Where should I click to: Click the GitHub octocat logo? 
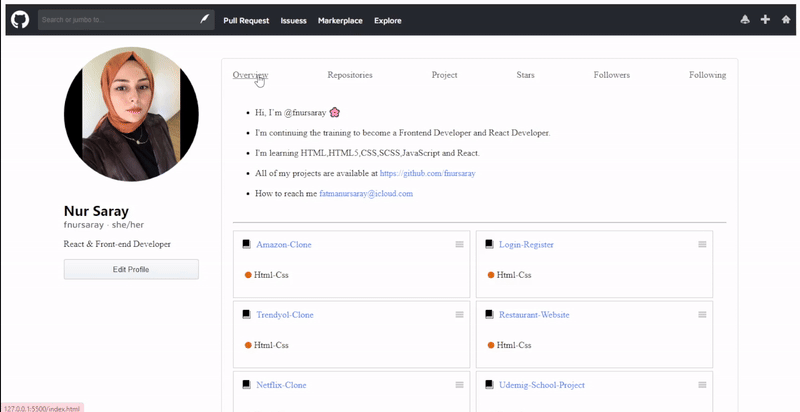(20, 20)
